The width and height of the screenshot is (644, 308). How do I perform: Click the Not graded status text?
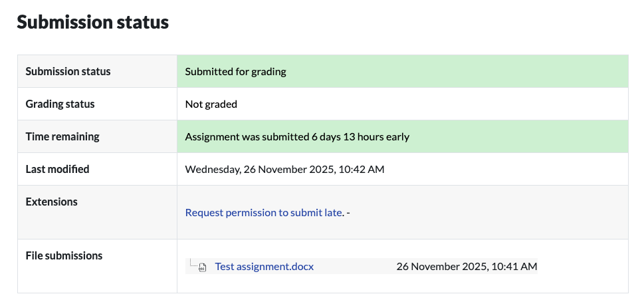point(211,104)
